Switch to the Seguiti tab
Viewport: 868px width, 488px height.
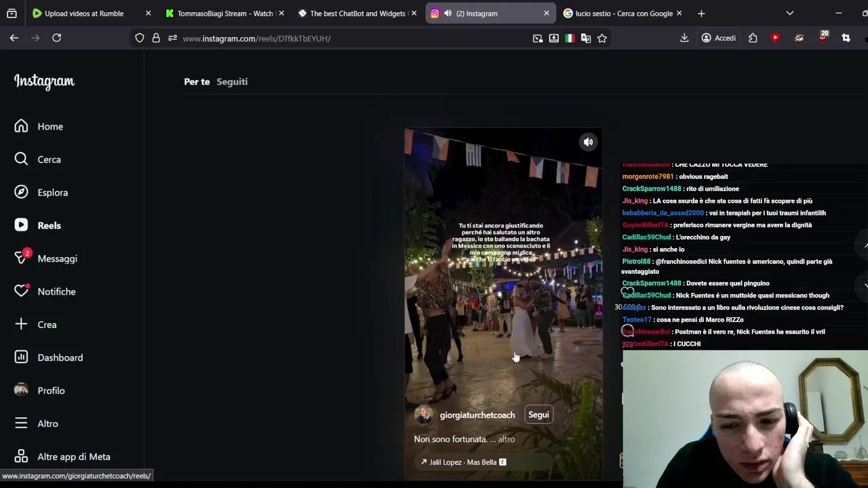pos(232,81)
